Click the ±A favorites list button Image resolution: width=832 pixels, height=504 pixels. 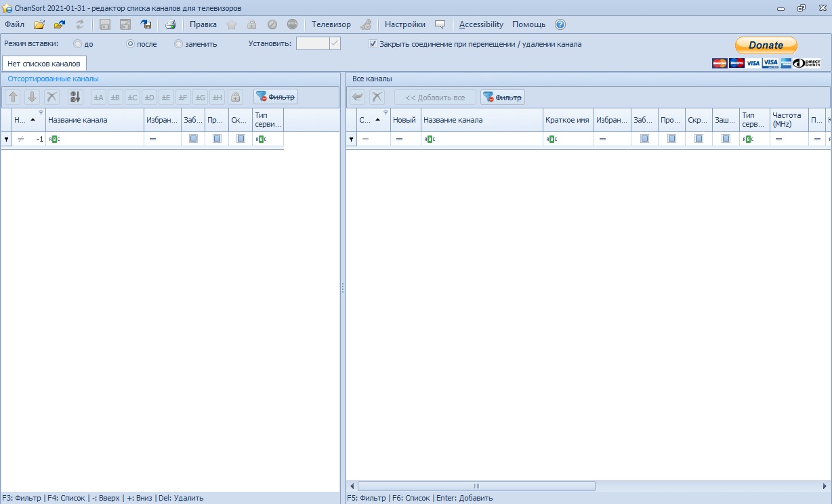(x=99, y=98)
